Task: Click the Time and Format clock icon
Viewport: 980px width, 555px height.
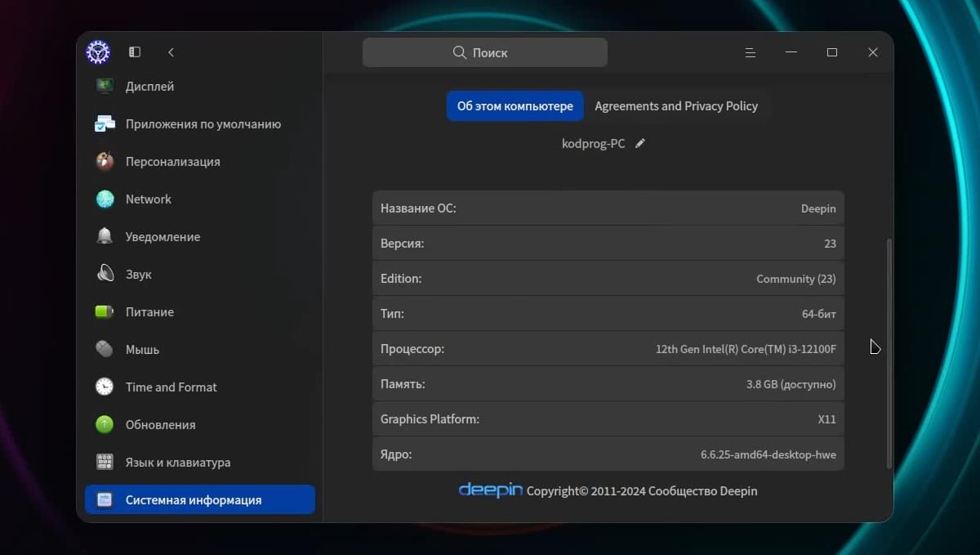Action: point(105,387)
